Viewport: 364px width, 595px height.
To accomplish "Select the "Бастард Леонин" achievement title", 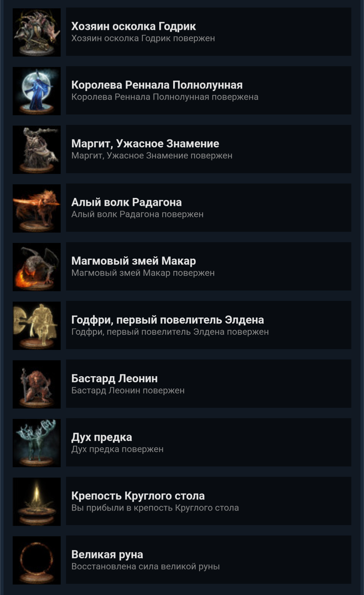I will pyautogui.click(x=114, y=378).
